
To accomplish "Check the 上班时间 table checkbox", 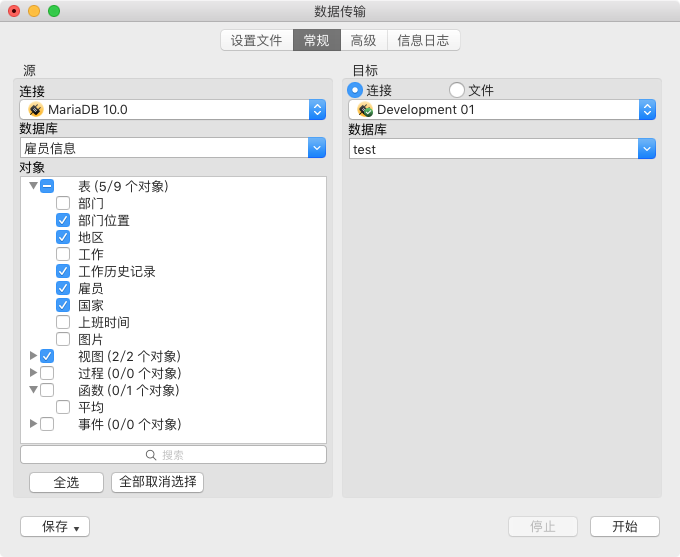I will (x=63, y=322).
